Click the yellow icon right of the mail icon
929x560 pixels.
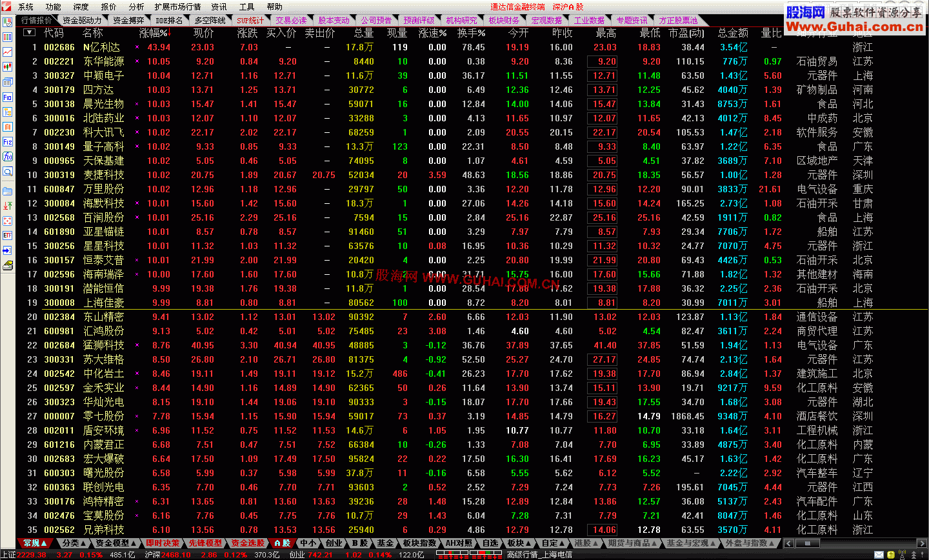tap(891, 555)
